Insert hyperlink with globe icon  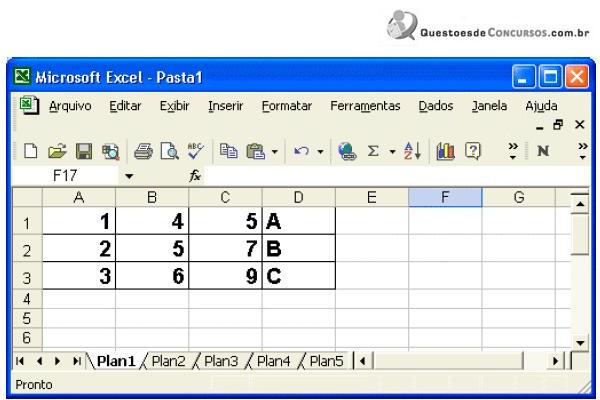pyautogui.click(x=347, y=151)
